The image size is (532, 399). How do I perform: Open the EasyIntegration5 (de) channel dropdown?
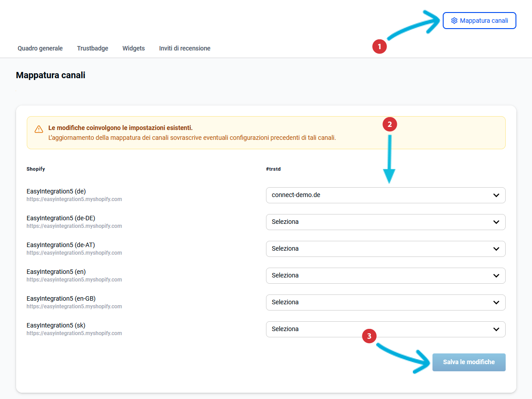[x=385, y=195]
